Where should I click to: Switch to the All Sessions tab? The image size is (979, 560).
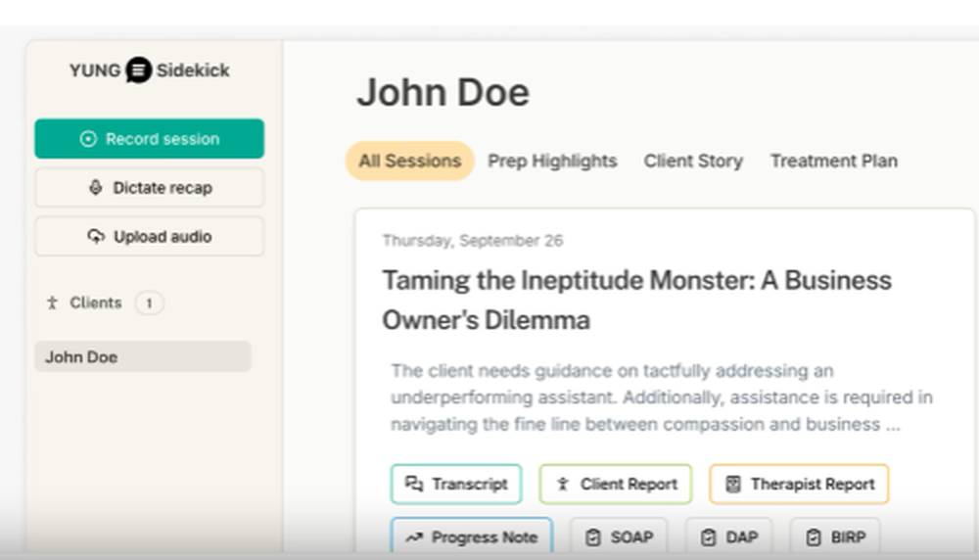[x=409, y=162]
